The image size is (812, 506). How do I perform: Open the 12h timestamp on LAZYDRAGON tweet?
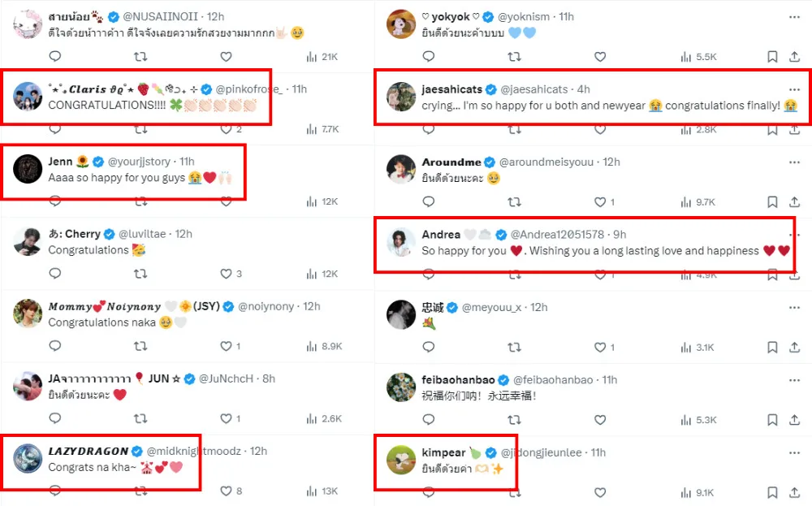[x=258, y=452]
